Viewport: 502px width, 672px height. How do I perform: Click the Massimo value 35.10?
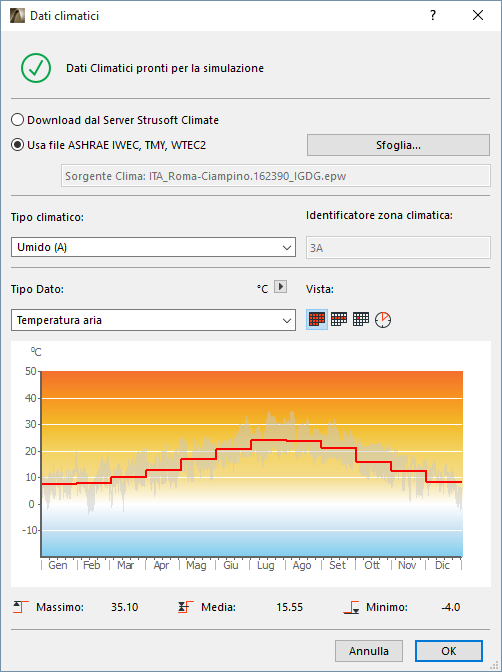tap(124, 607)
